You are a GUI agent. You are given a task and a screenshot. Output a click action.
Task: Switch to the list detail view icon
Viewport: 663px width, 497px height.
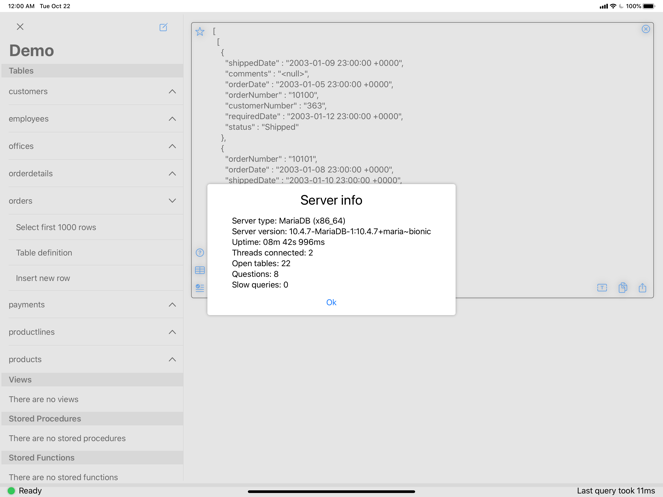click(x=200, y=288)
